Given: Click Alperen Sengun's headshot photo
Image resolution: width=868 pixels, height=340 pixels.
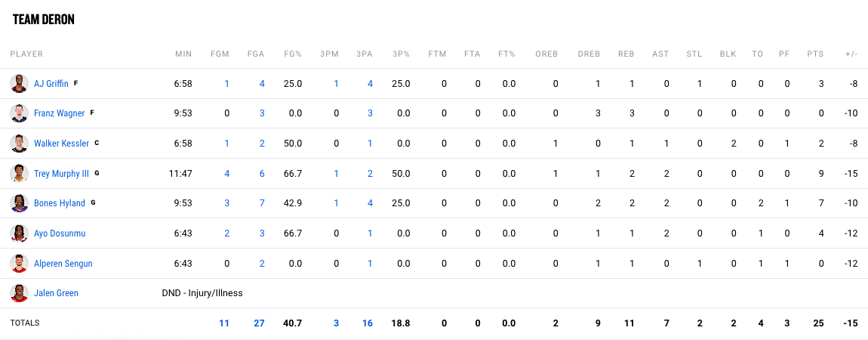Looking at the screenshot, I should [20, 264].
